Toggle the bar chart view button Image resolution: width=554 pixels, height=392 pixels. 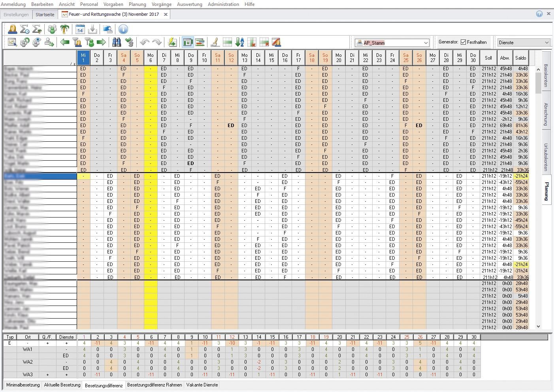[200, 42]
